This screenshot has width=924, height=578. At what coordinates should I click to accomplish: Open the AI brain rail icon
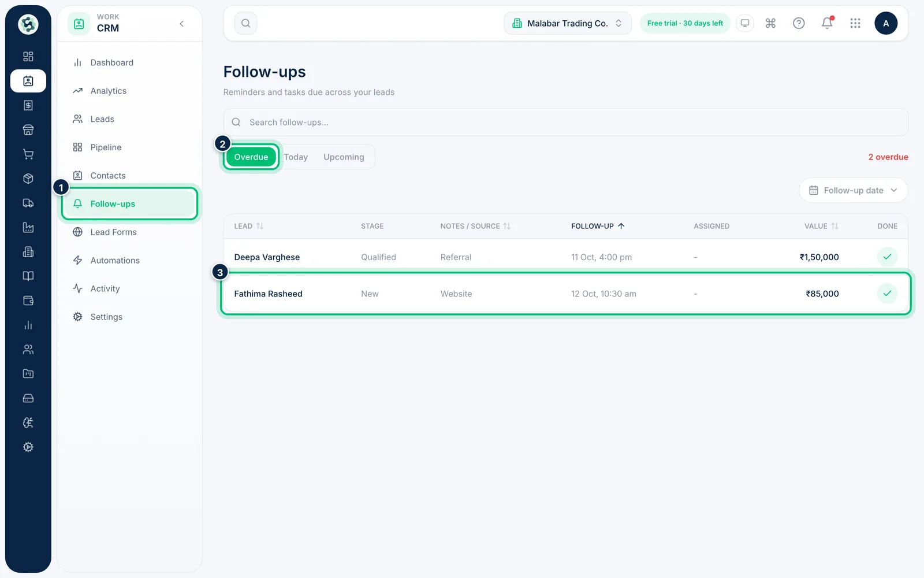point(28,423)
